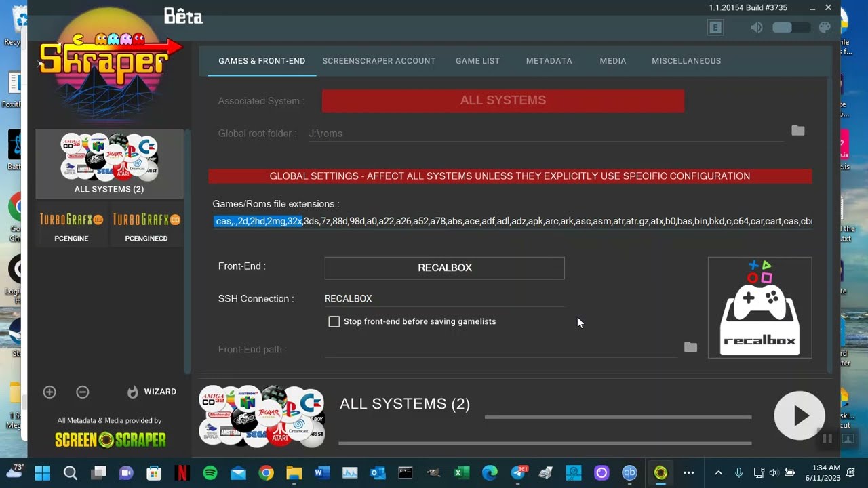Go to the Metadata tab
This screenshot has width=868, height=488.
point(549,61)
